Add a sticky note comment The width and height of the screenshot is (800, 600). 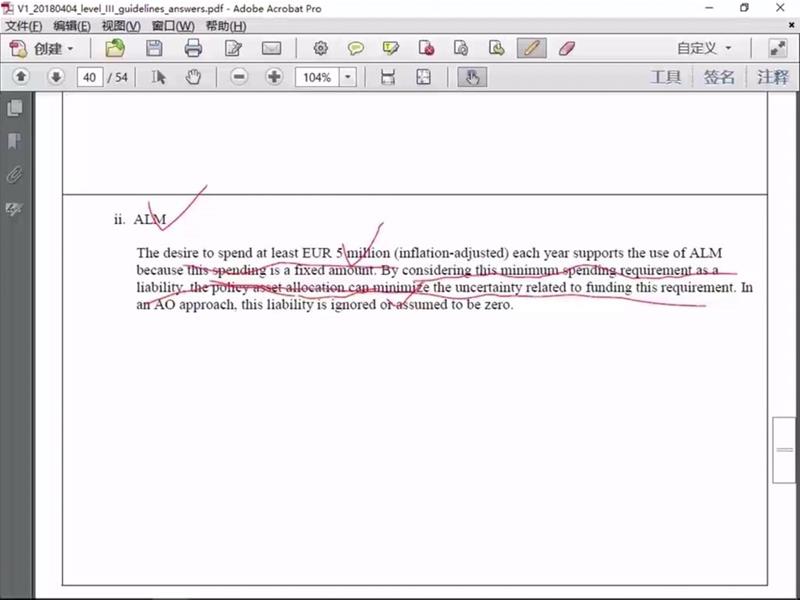pos(355,48)
